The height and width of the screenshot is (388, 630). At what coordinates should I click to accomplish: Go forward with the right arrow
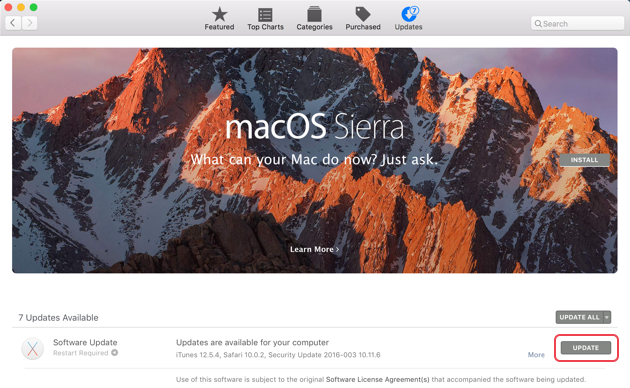coord(29,23)
